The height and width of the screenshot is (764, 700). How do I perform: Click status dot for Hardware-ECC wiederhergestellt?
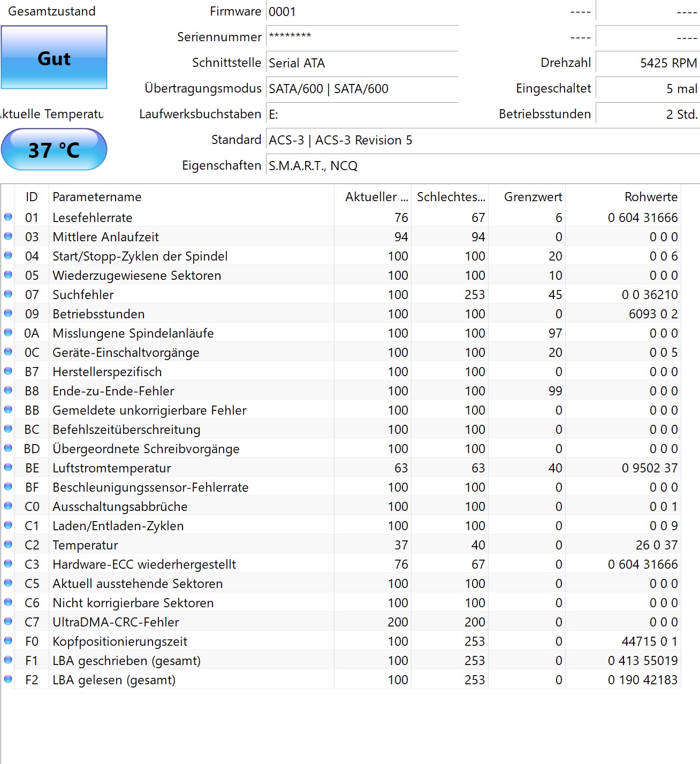point(8,563)
